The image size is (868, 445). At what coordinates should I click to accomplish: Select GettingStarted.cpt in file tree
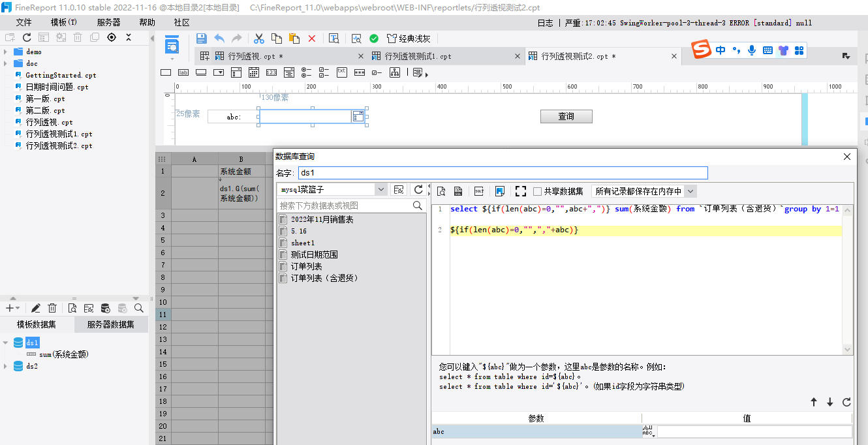tap(61, 75)
